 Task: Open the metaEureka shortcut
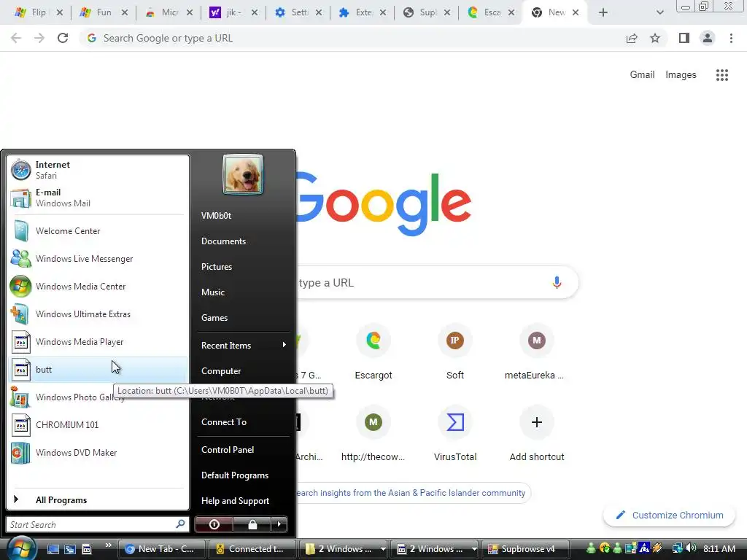point(536,351)
